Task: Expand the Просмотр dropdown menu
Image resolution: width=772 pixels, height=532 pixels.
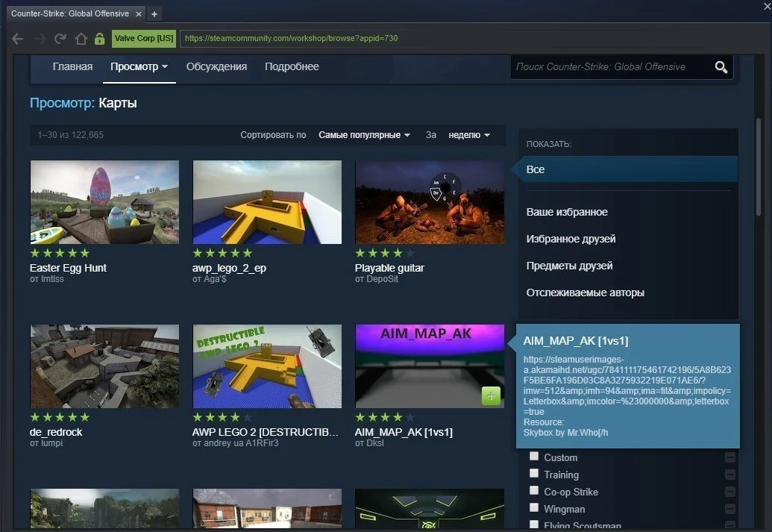Action: click(139, 67)
